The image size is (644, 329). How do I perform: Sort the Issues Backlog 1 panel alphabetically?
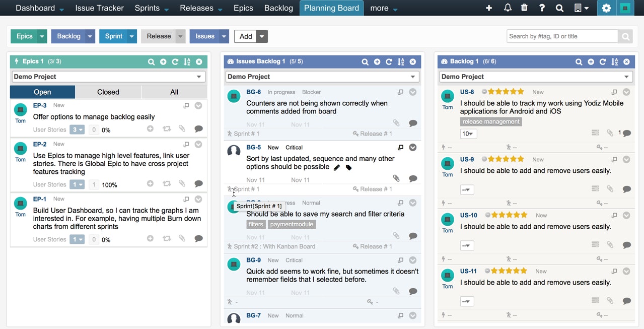coord(401,61)
